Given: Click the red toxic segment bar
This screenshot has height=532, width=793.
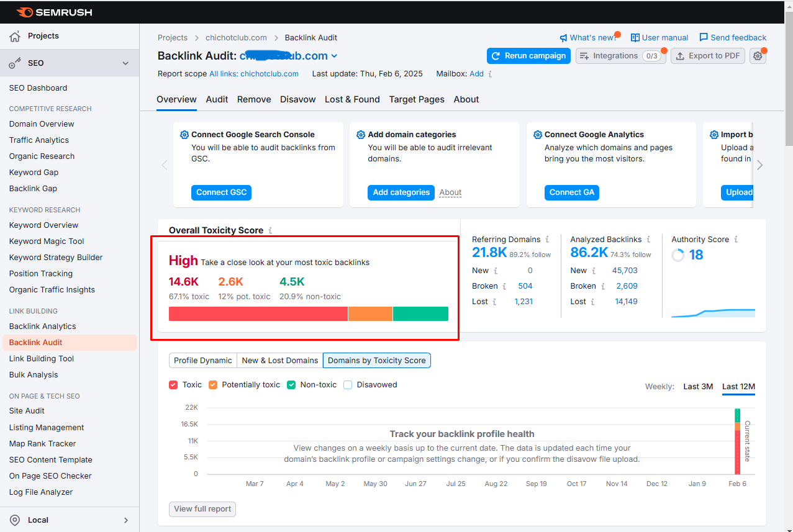Looking at the screenshot, I should [258, 313].
